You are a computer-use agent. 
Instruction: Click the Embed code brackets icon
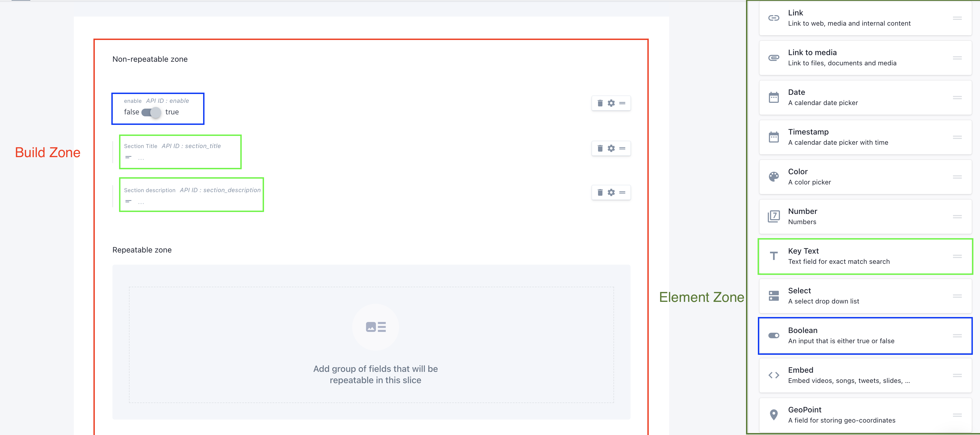(773, 375)
